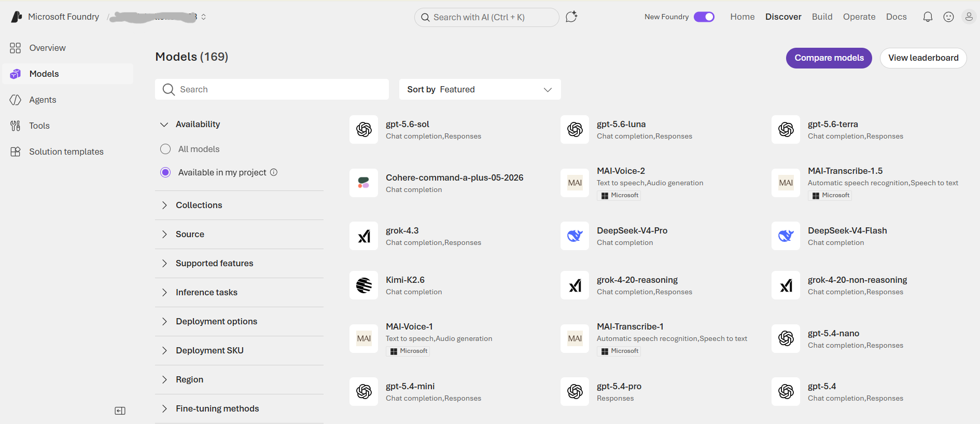Open the MAI-Voice-1 model link
Screen dimensions: 980x424
(409, 326)
